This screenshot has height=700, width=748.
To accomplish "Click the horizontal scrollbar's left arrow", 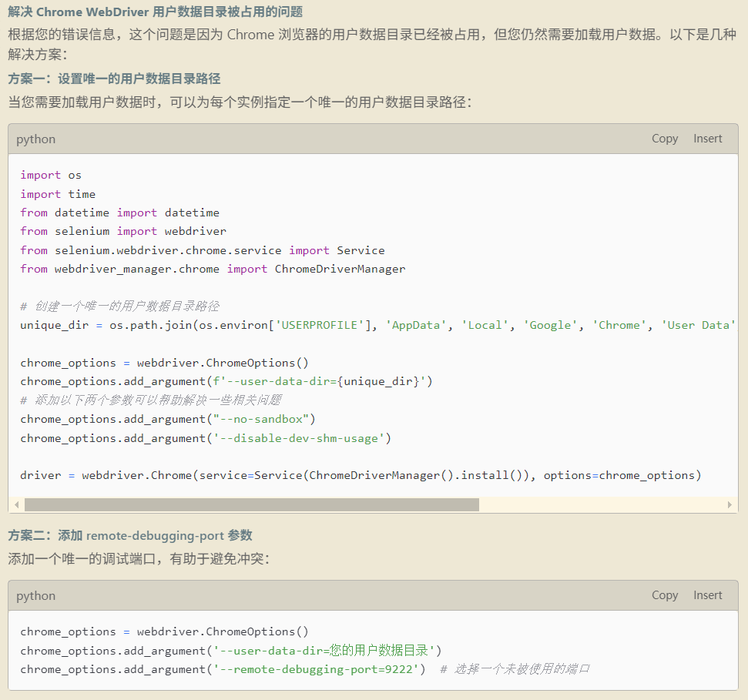I will (x=16, y=504).
